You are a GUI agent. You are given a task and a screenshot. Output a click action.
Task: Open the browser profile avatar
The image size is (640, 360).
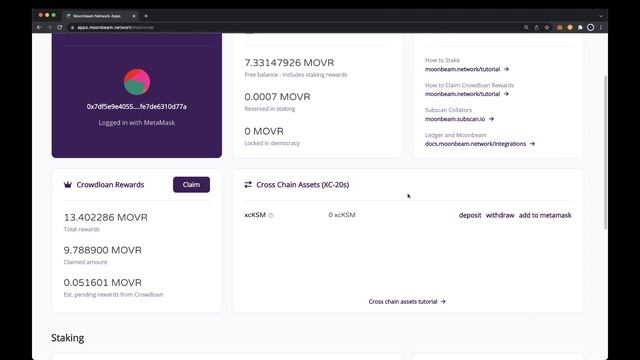pyautogui.click(x=590, y=27)
